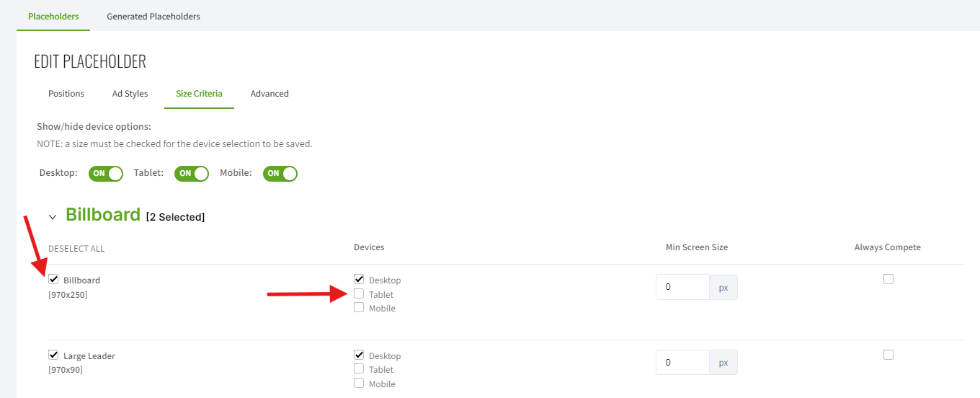Enable Mobile for Billboard size

[x=359, y=308]
